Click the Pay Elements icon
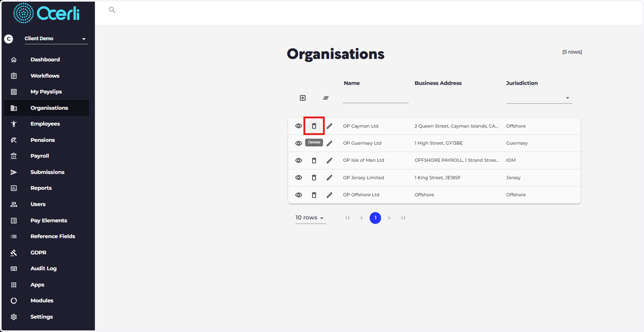This screenshot has height=332, width=644. pos(14,220)
